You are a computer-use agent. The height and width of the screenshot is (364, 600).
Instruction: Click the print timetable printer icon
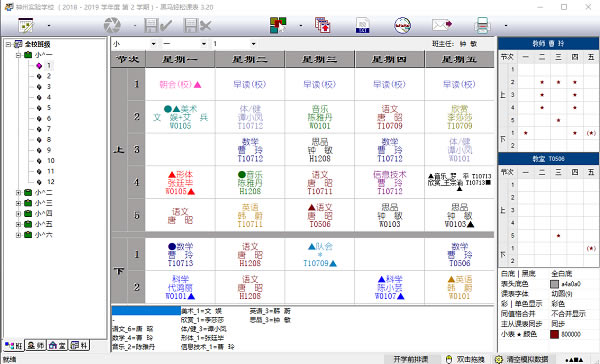pyautogui.click(x=482, y=25)
